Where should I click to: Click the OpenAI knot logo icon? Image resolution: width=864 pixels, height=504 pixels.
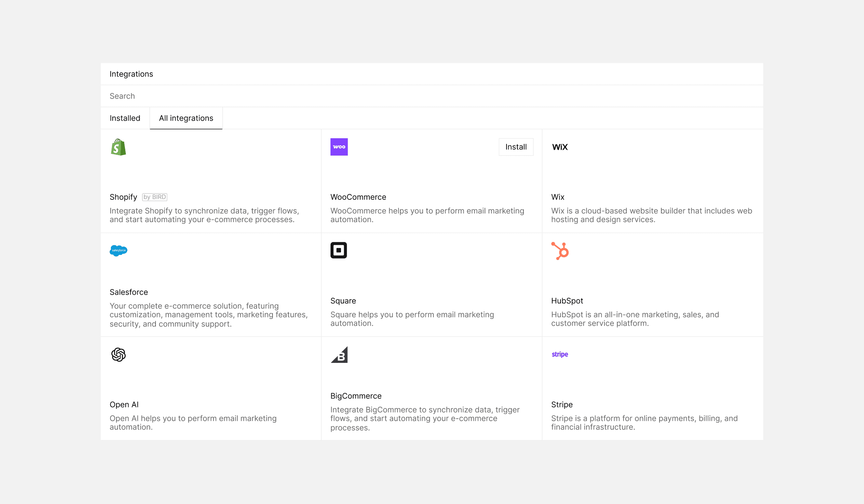pyautogui.click(x=118, y=355)
